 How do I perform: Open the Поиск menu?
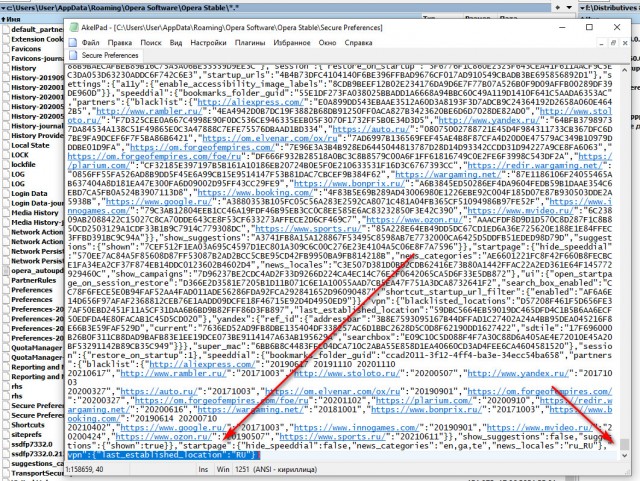(151, 42)
